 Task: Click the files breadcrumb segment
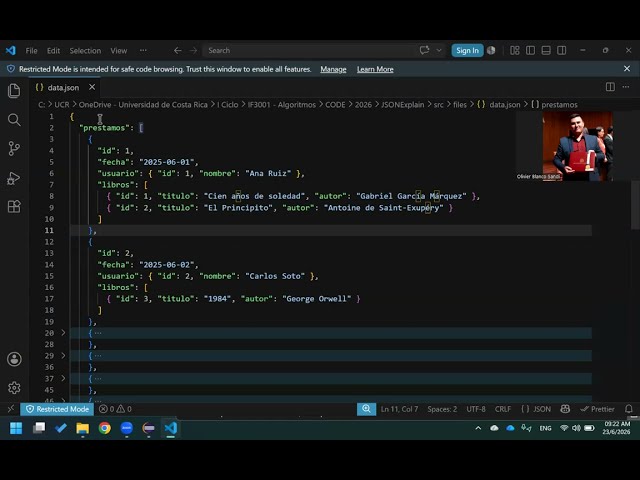(x=460, y=104)
